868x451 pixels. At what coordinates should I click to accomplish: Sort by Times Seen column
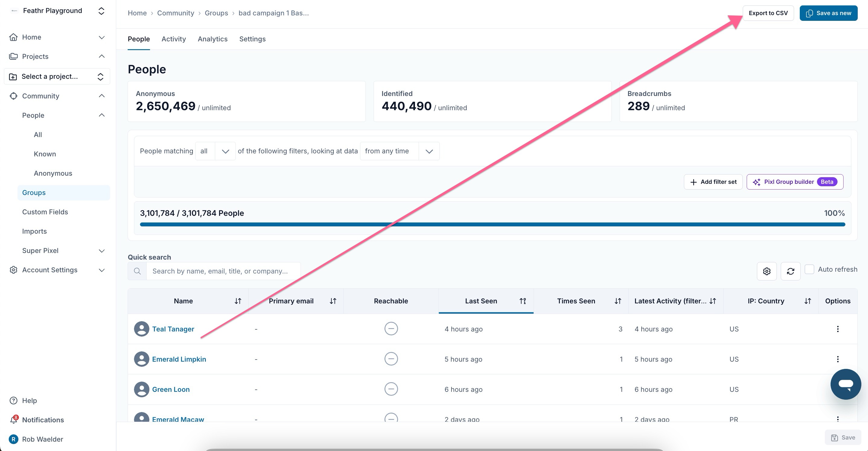click(617, 301)
